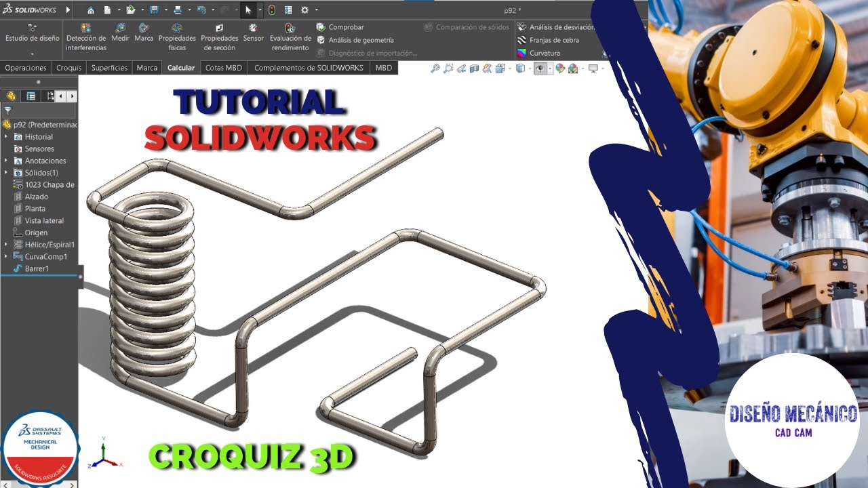Click Análisis de desviación button
The height and width of the screenshot is (488, 868).
point(555,27)
